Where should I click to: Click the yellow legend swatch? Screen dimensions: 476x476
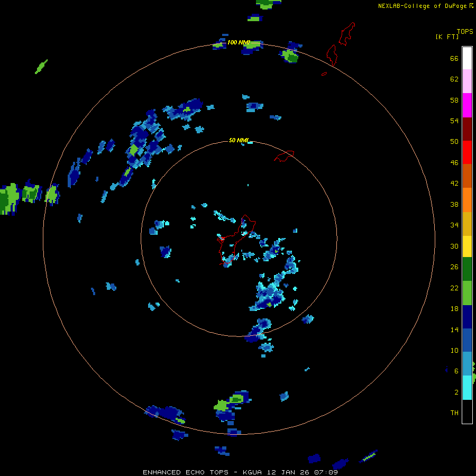tap(467, 246)
